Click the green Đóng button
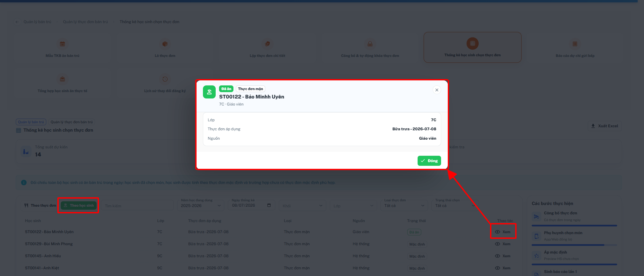Viewport: 644px width, 276px height. pos(429,161)
